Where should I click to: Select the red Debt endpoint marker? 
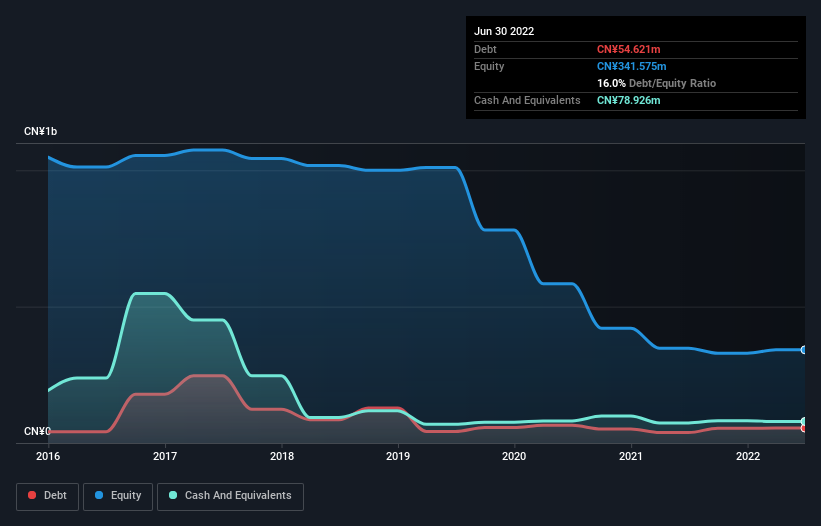(804, 428)
